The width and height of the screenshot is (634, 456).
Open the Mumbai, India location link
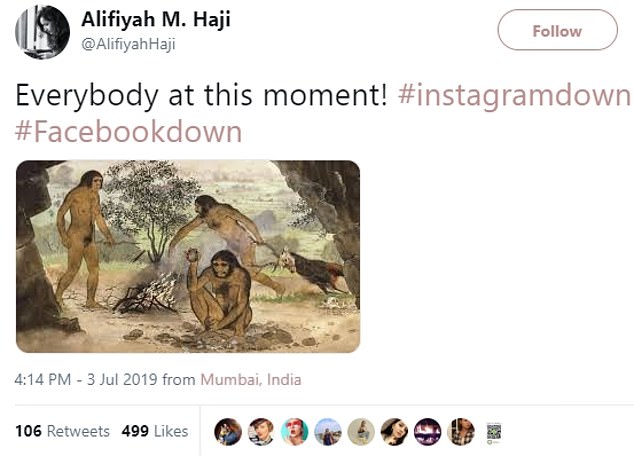point(251,380)
